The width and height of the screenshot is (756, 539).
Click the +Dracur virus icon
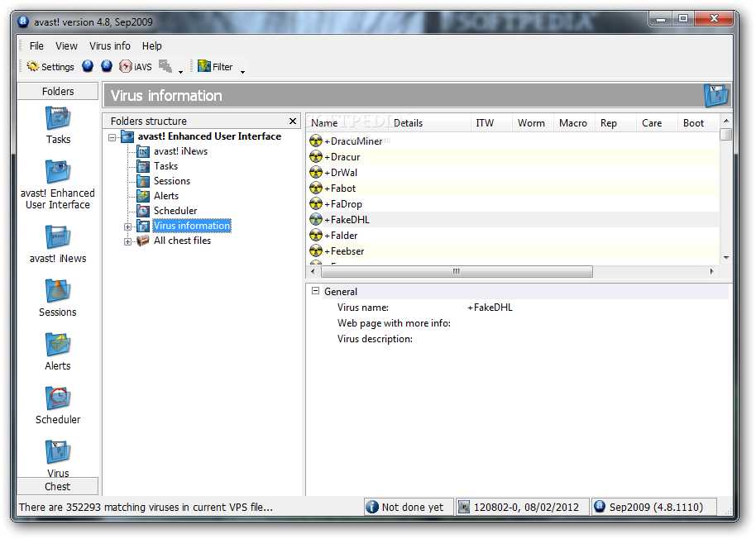tap(316, 156)
